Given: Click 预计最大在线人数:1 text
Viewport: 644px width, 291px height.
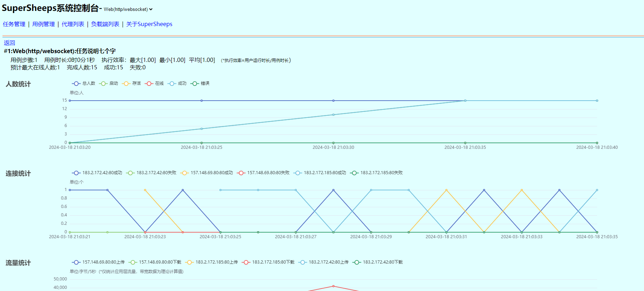Looking at the screenshot, I should click(35, 68).
